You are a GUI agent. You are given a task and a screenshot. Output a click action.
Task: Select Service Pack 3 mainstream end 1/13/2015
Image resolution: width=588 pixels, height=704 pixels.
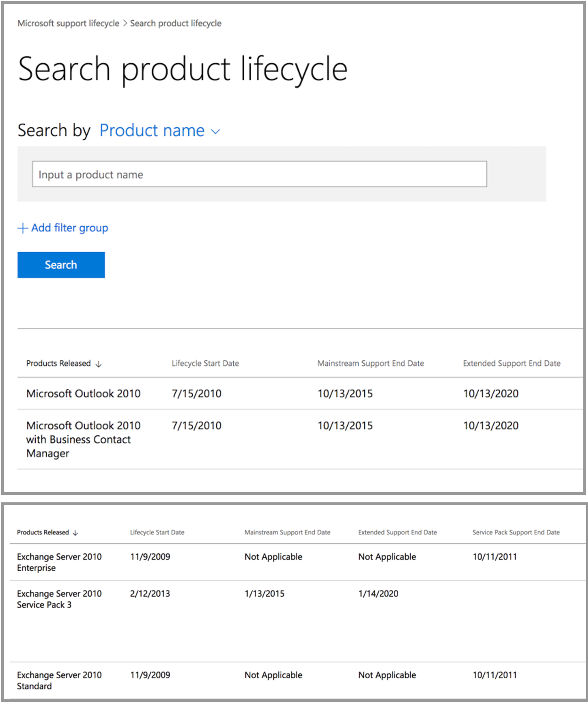pyautogui.click(x=264, y=594)
